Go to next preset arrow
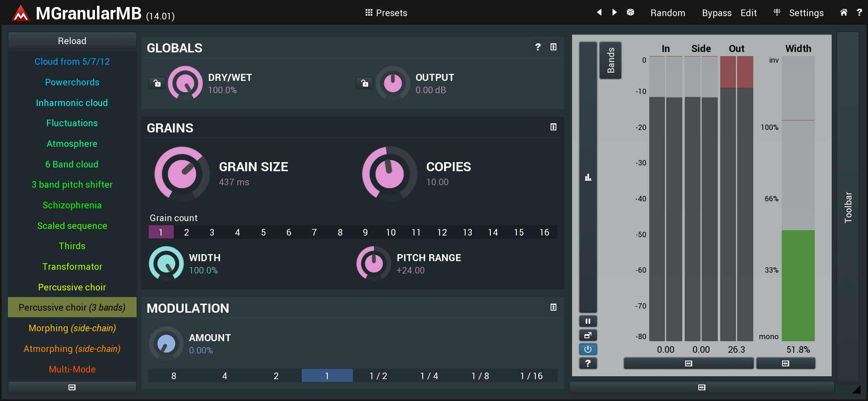This screenshot has width=868, height=401. click(x=615, y=12)
